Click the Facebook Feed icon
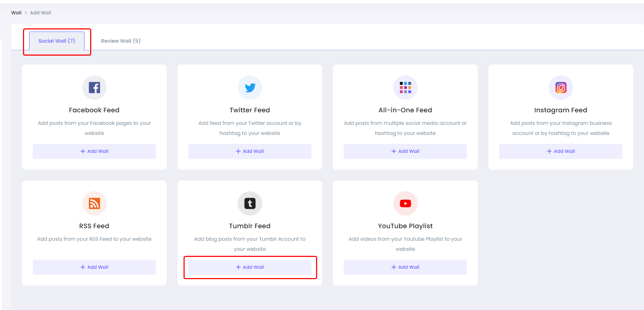This screenshot has width=644, height=310. [94, 87]
